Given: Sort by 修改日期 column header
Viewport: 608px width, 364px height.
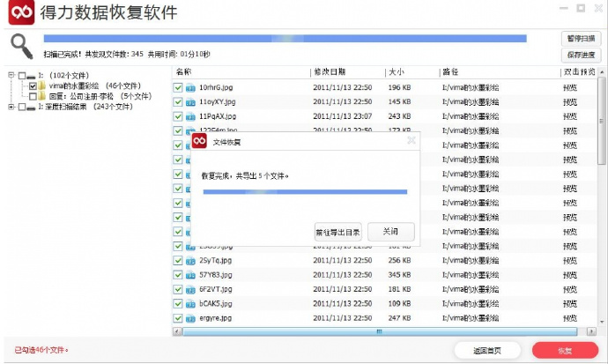Looking at the screenshot, I should pyautogui.click(x=330, y=71).
